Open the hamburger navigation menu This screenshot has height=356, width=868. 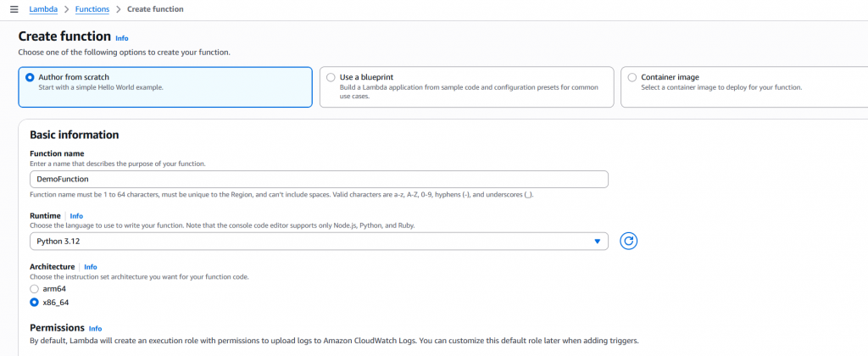(13, 8)
